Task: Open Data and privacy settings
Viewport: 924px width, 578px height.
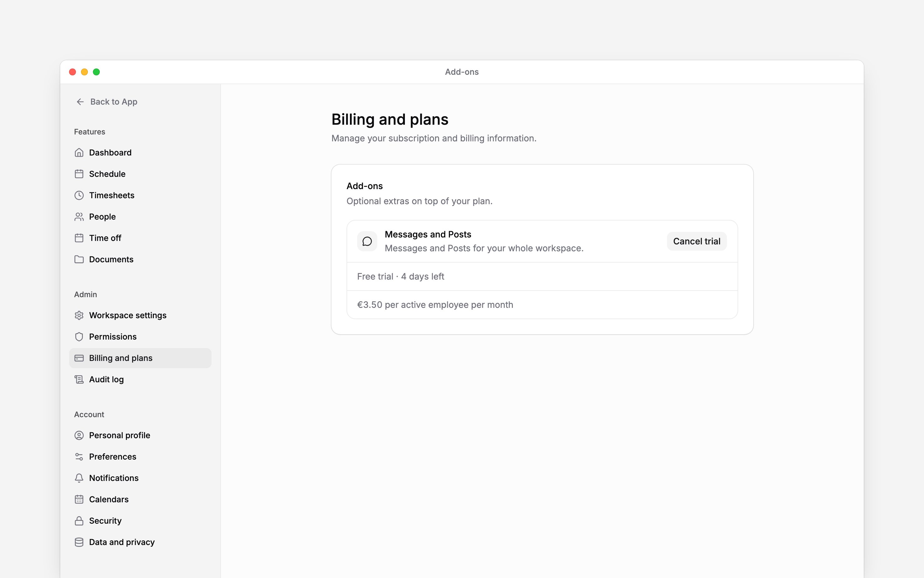Action: (140, 543)
